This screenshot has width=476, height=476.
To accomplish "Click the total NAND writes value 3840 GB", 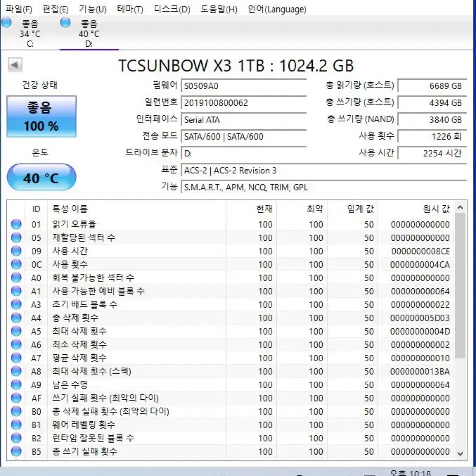I will (x=432, y=120).
